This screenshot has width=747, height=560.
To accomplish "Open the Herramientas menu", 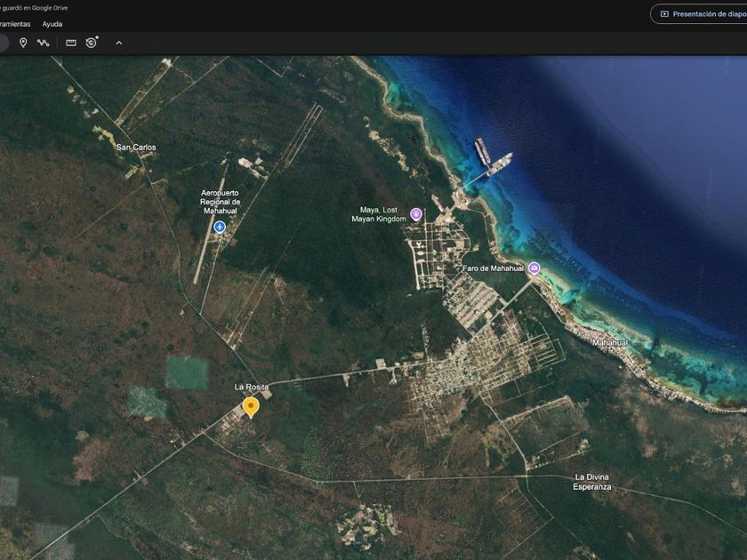I will pos(15,24).
